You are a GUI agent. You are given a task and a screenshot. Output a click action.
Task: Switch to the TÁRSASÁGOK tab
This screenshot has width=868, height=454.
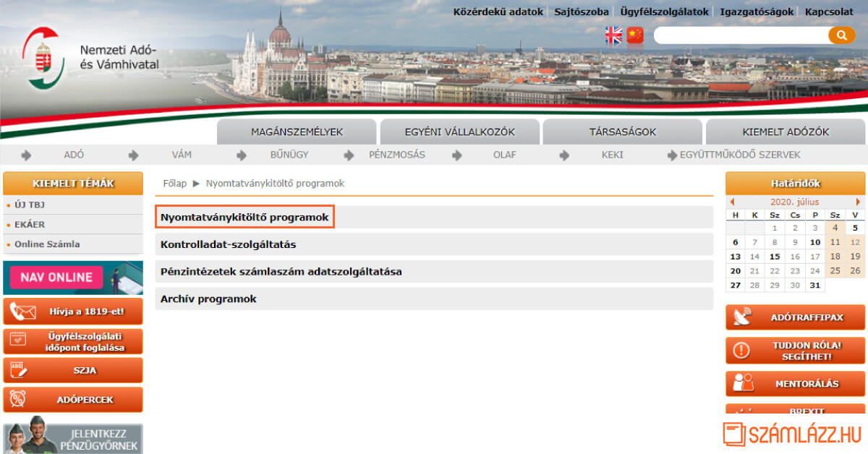coord(622,132)
